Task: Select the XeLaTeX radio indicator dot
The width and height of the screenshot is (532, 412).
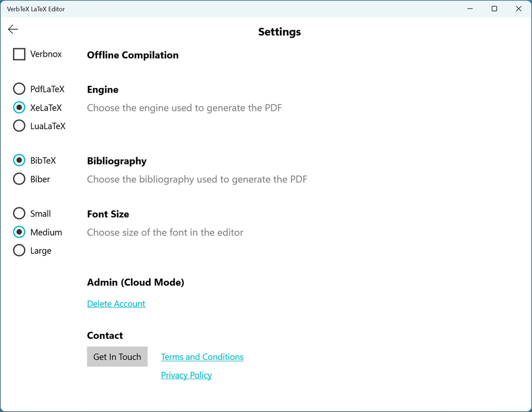Action: [x=19, y=107]
